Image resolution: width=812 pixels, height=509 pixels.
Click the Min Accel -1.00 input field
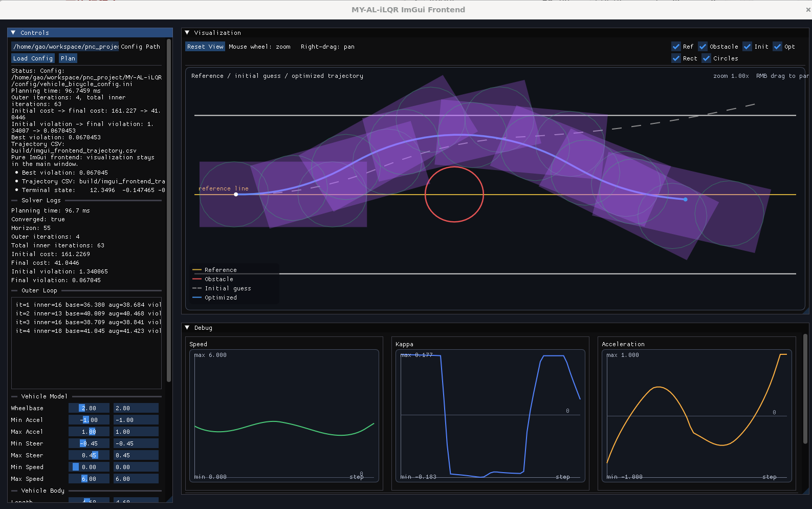coord(136,420)
